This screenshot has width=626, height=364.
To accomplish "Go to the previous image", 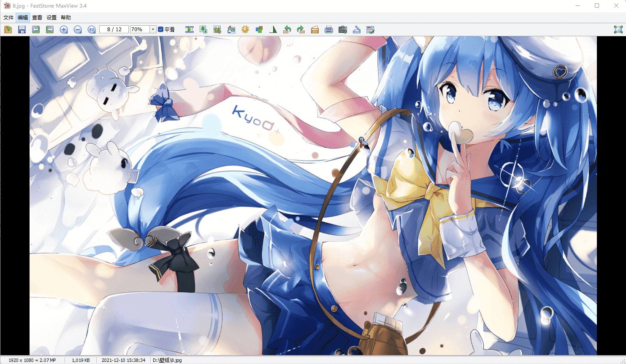I will click(x=36, y=30).
